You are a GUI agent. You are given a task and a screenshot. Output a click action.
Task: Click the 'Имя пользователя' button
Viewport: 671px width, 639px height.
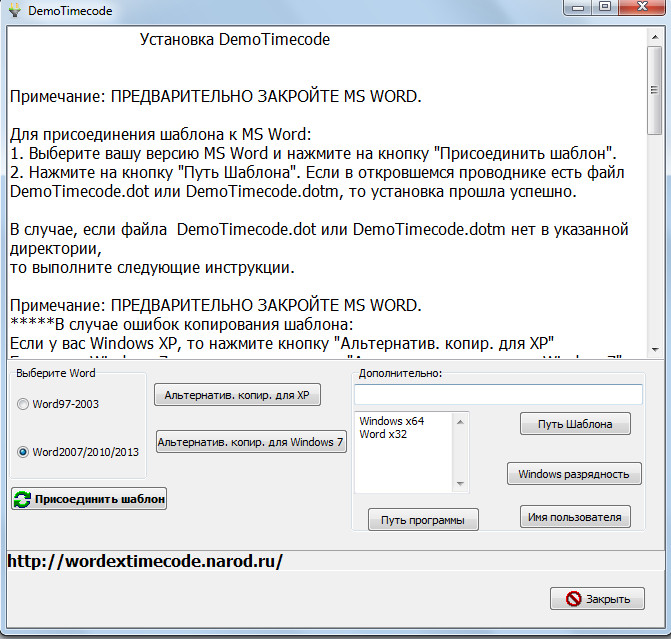click(575, 517)
